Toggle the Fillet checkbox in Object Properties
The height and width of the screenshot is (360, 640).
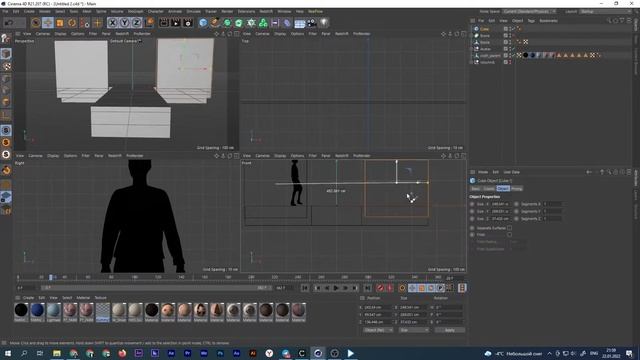(x=509, y=235)
